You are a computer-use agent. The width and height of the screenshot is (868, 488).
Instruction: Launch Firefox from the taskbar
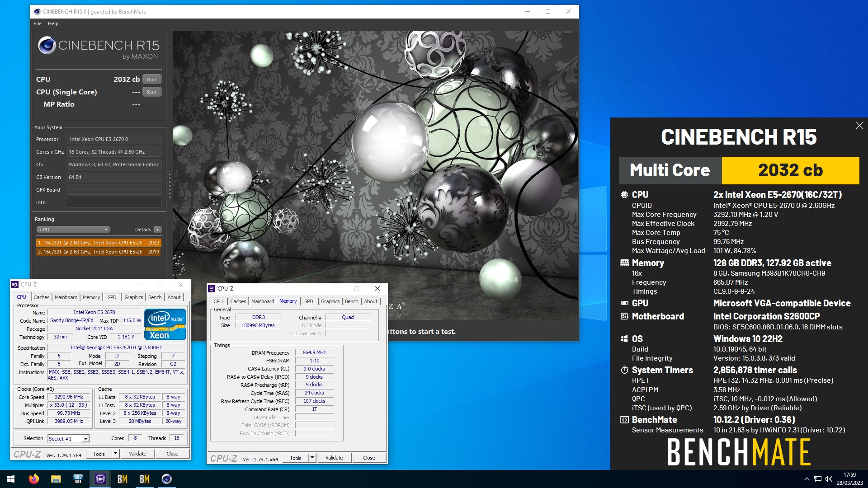33,479
